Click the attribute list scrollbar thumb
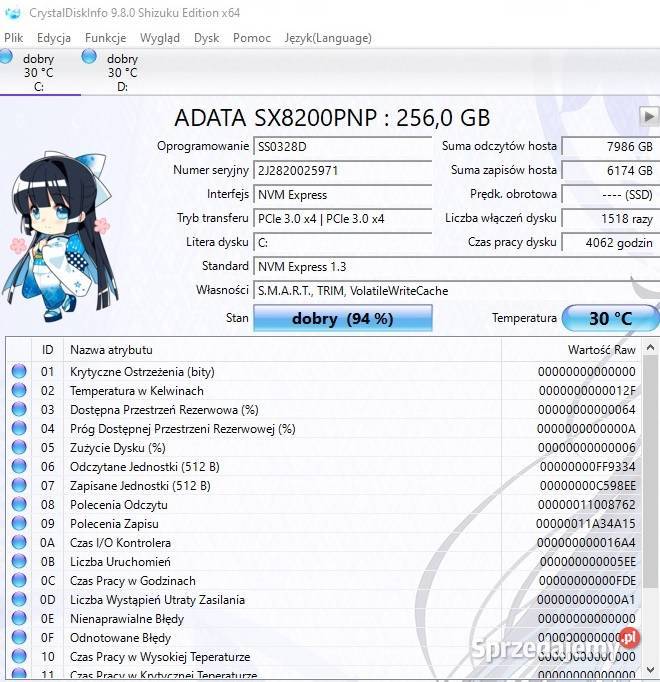660x682 pixels. (x=650, y=472)
